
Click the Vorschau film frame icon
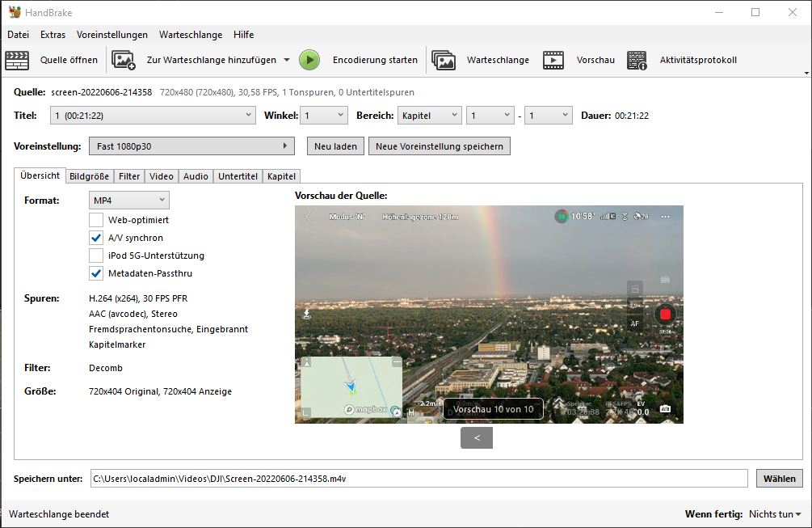553,60
